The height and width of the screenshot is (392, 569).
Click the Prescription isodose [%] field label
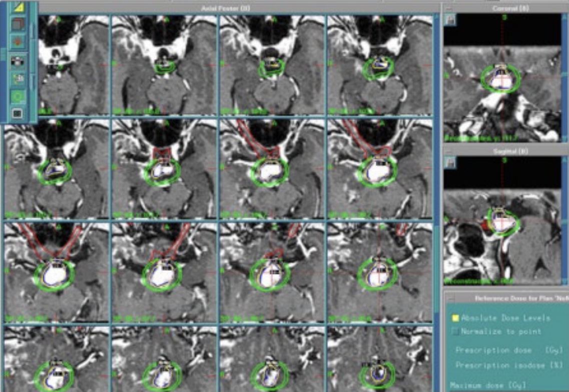[509, 365]
